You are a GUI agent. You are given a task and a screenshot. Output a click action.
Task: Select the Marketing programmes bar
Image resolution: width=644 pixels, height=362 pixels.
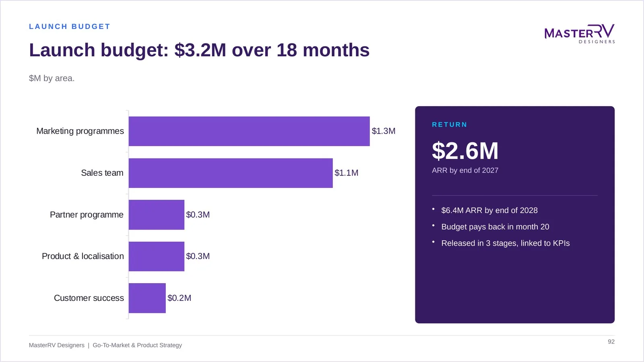[x=249, y=131]
